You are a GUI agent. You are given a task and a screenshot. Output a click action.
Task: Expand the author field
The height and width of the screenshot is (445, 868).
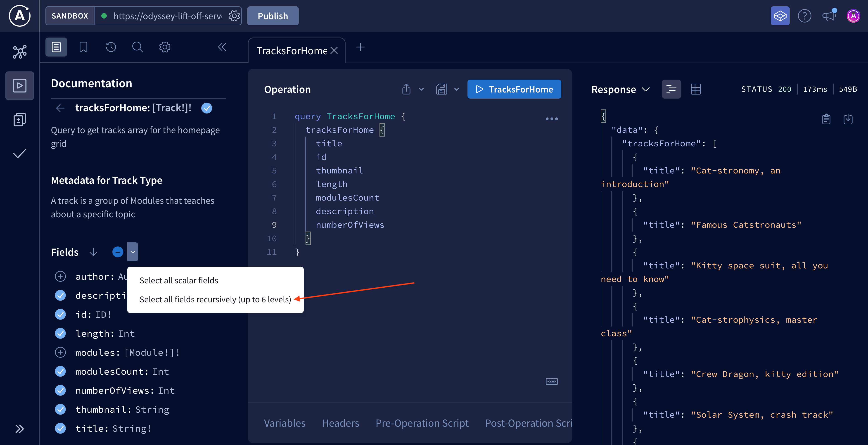coord(60,276)
